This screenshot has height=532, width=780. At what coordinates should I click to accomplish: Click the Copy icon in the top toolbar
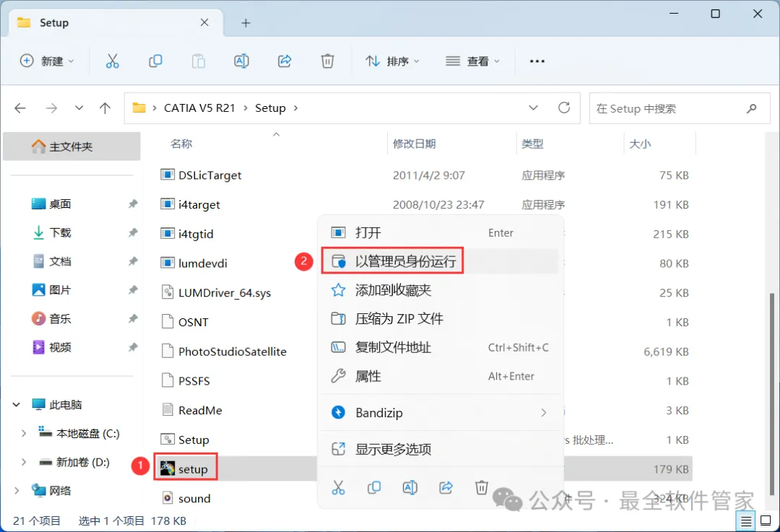point(156,61)
